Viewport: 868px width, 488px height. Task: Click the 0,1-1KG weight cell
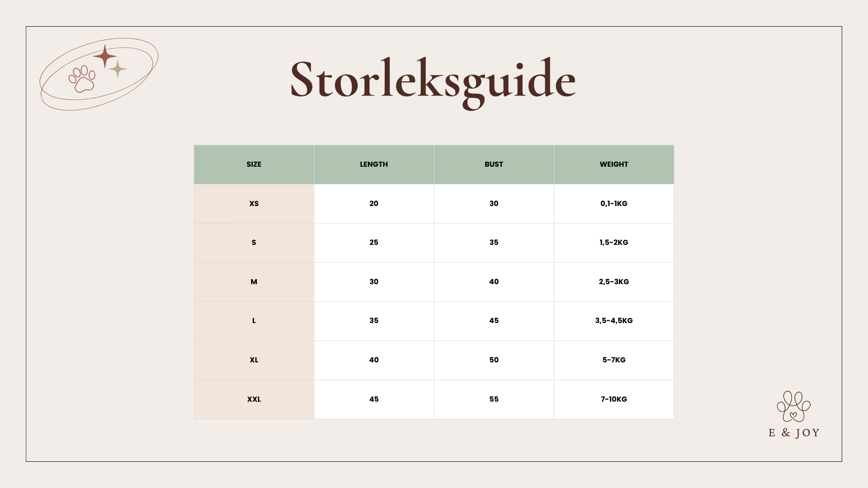click(613, 204)
